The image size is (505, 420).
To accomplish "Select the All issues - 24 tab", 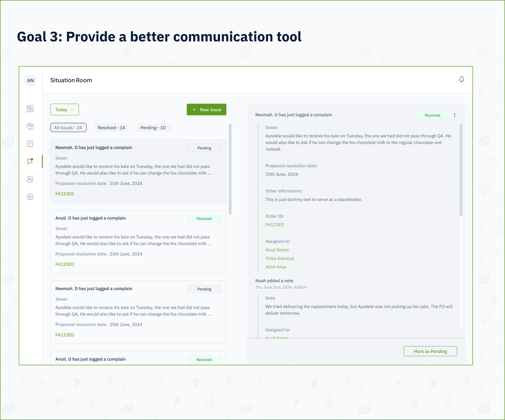I will pyautogui.click(x=68, y=128).
